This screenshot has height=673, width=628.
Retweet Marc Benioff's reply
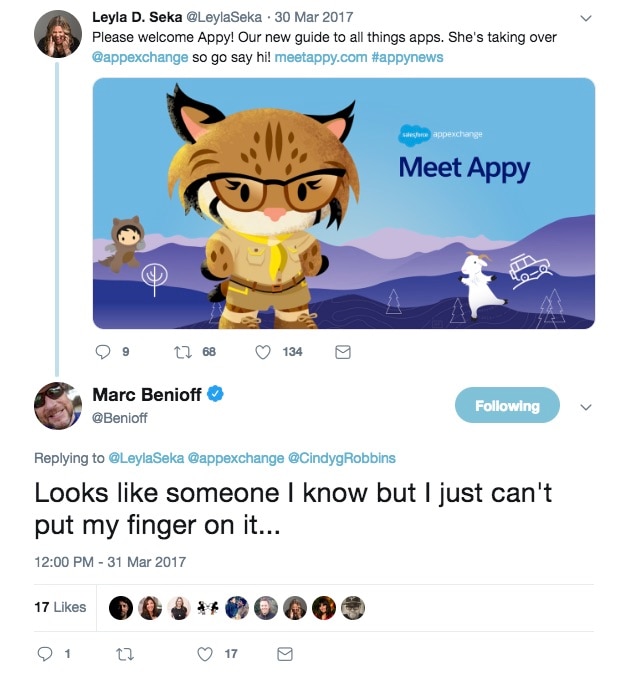coord(125,653)
